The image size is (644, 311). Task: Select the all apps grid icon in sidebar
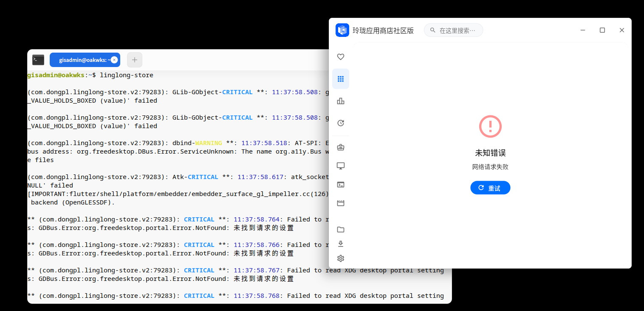click(340, 79)
